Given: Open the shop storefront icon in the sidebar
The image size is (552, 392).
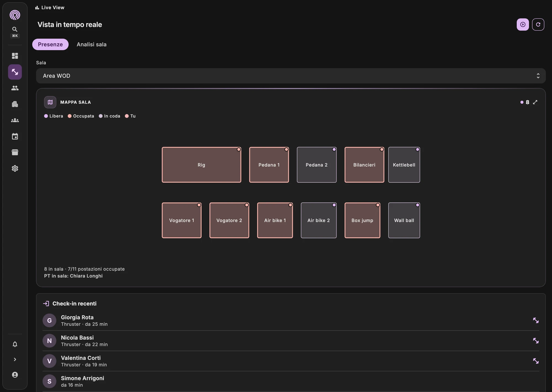Looking at the screenshot, I should (x=15, y=152).
